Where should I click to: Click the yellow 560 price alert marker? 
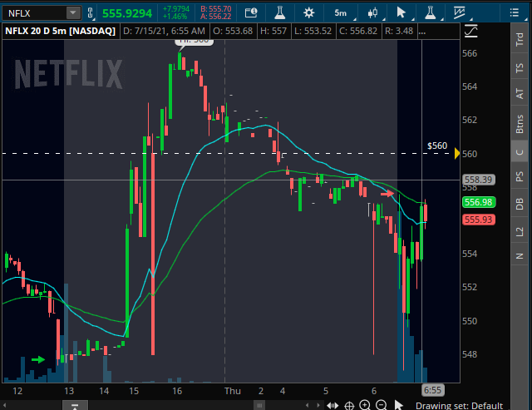click(457, 153)
